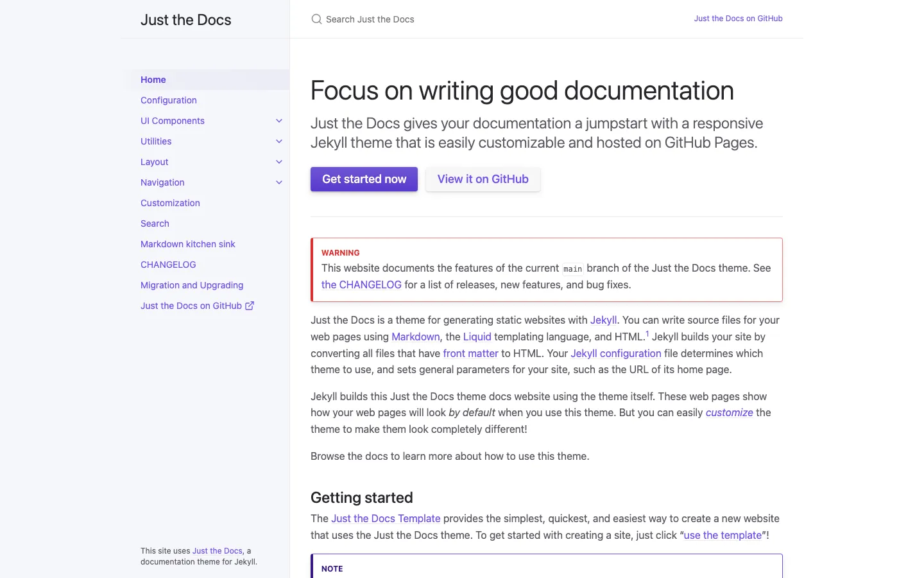924x578 pixels.
Task: Expand the UI Components section
Action: [x=279, y=121]
